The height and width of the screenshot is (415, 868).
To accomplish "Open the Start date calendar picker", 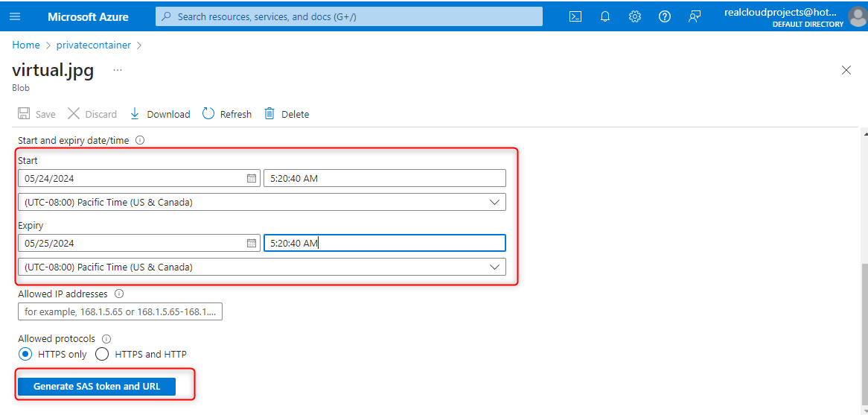I will coord(252,179).
